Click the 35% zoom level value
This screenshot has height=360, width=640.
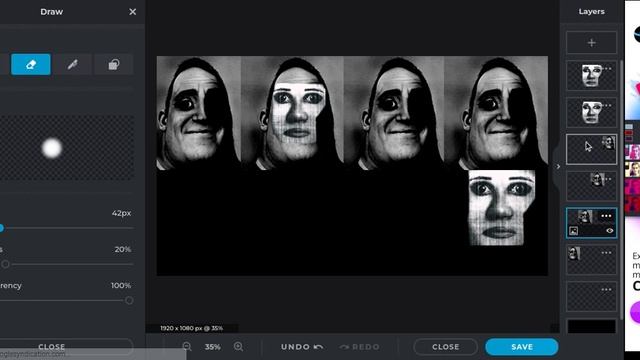[x=213, y=347]
